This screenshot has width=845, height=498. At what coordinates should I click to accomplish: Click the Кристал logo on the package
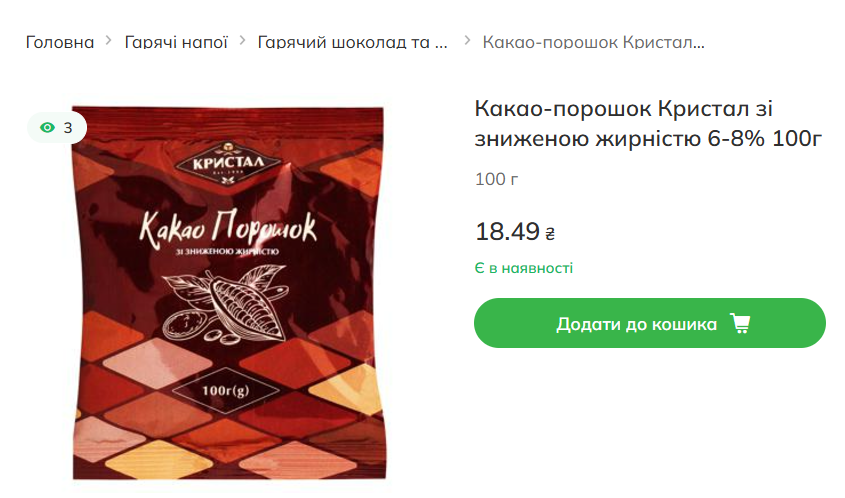(x=228, y=163)
